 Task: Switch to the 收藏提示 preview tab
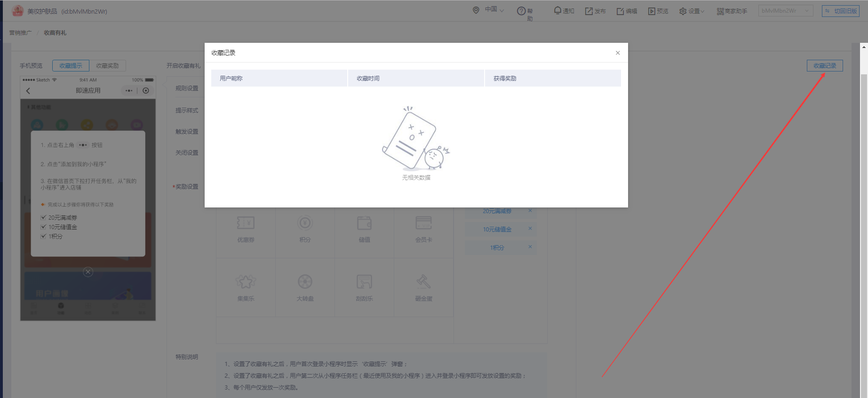[71, 66]
